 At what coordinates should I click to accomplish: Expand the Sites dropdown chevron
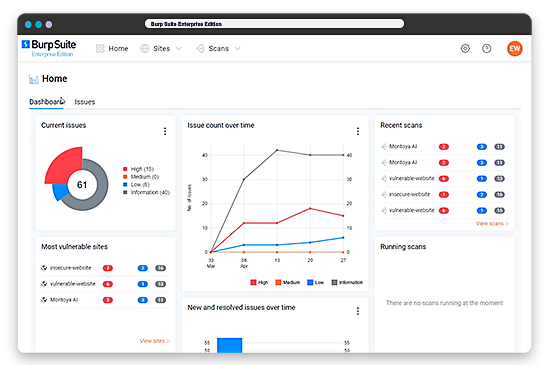[179, 49]
